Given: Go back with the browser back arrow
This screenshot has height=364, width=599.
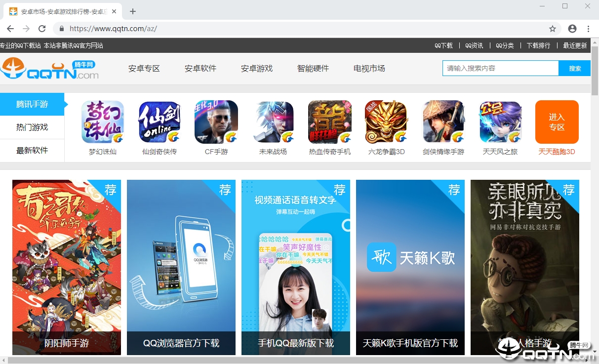Looking at the screenshot, I should [x=10, y=29].
